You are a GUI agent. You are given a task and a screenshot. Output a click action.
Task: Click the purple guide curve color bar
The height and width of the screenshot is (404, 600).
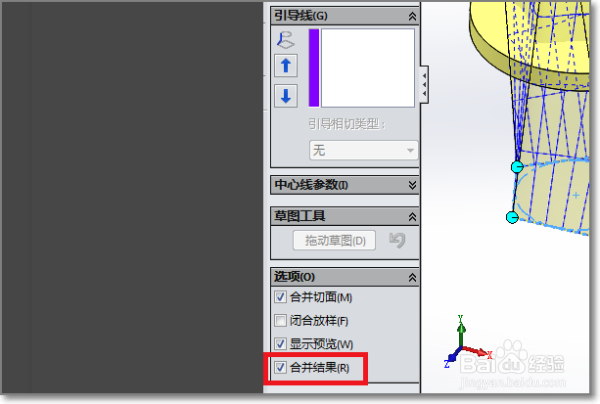click(314, 68)
